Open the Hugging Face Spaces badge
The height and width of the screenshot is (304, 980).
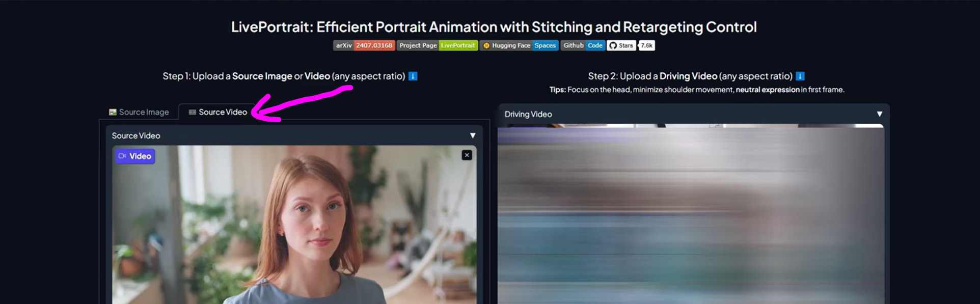(519, 45)
